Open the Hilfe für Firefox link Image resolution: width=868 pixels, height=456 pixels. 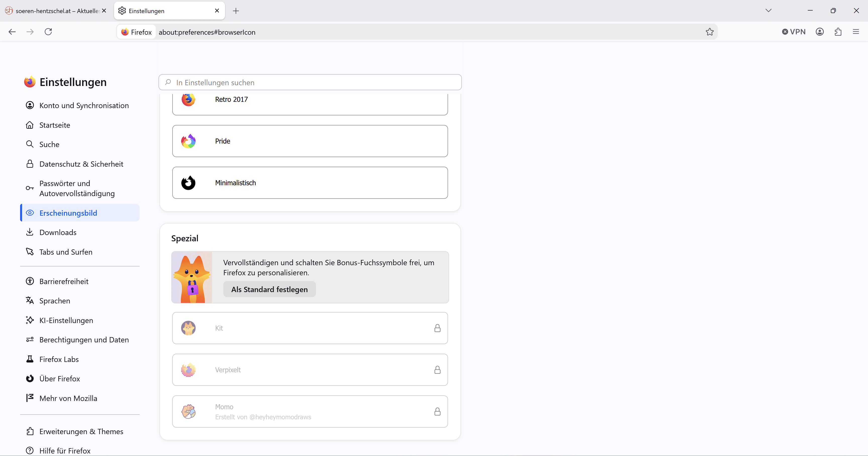tap(80, 451)
